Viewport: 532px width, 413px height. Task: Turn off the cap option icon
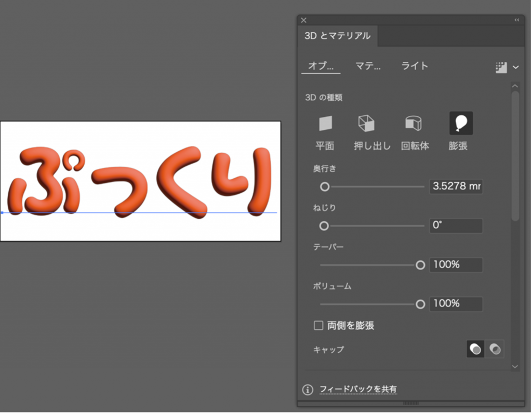point(495,350)
